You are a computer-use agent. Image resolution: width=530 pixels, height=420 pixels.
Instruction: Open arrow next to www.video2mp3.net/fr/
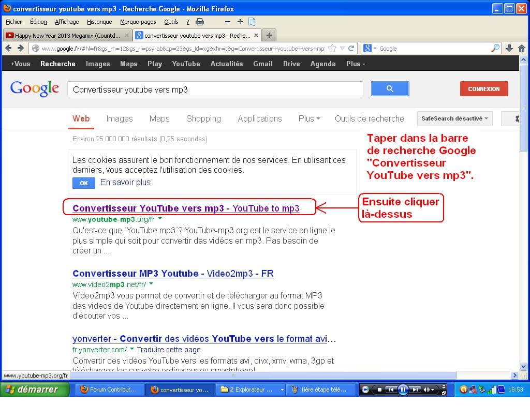[151, 284]
